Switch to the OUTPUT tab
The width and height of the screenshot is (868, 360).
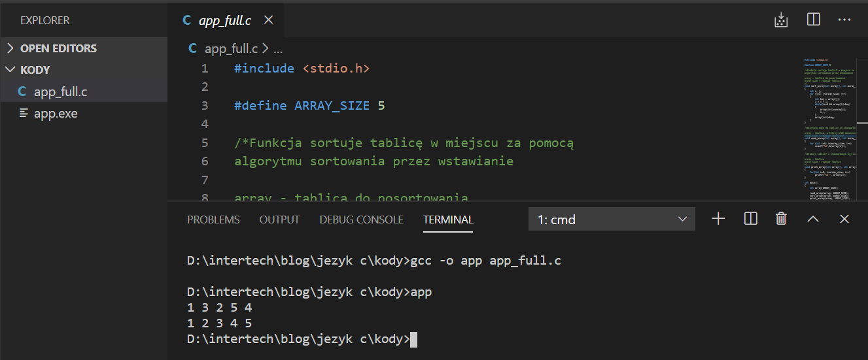tap(279, 220)
